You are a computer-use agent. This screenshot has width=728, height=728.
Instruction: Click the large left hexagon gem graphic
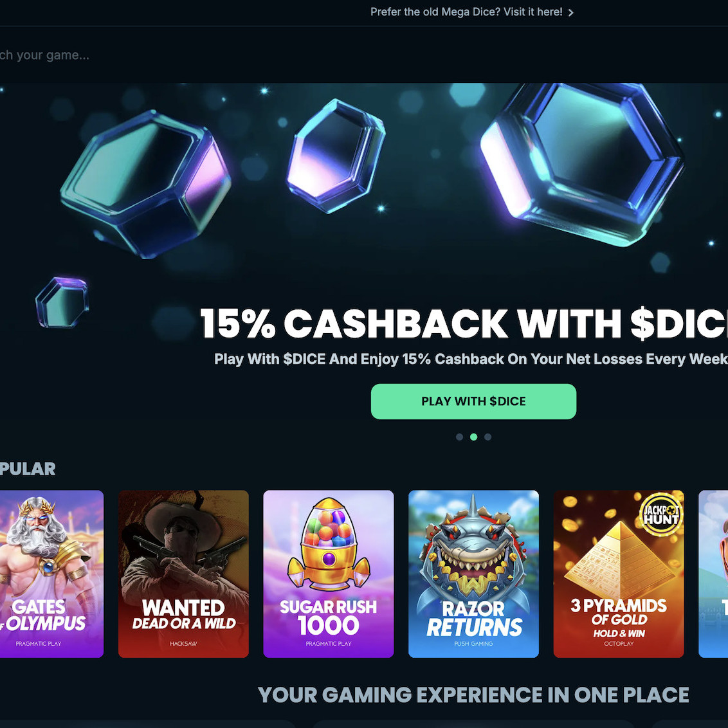tap(146, 184)
